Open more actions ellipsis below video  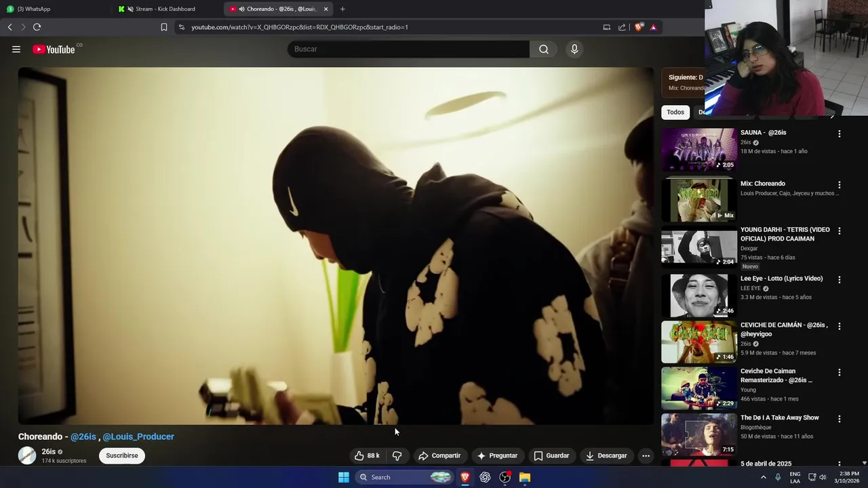(646, 455)
